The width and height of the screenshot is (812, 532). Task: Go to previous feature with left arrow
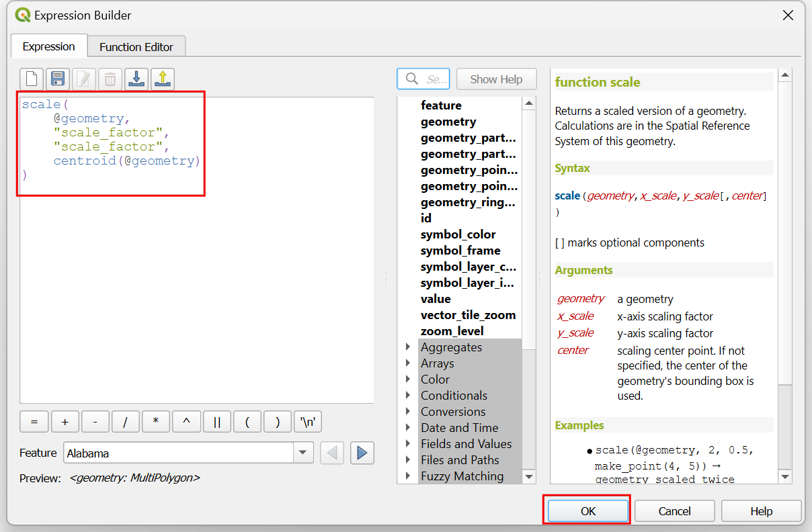click(332, 453)
